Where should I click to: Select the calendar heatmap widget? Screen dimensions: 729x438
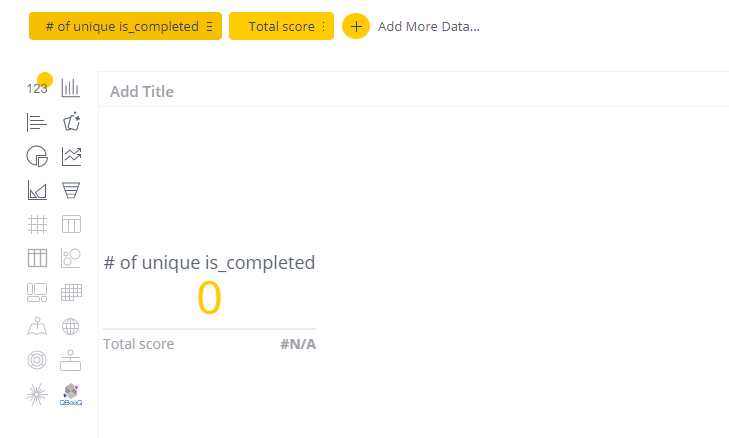point(71,292)
